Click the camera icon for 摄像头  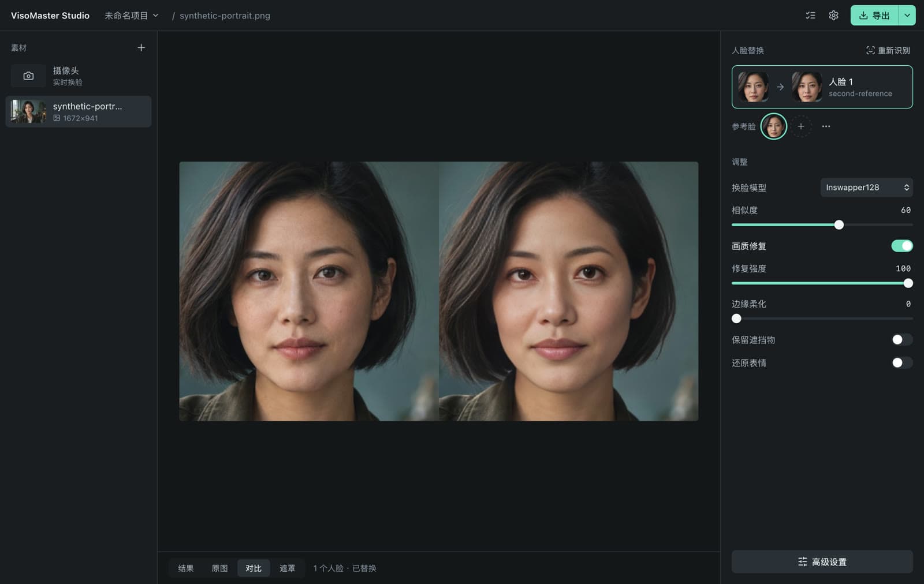28,76
